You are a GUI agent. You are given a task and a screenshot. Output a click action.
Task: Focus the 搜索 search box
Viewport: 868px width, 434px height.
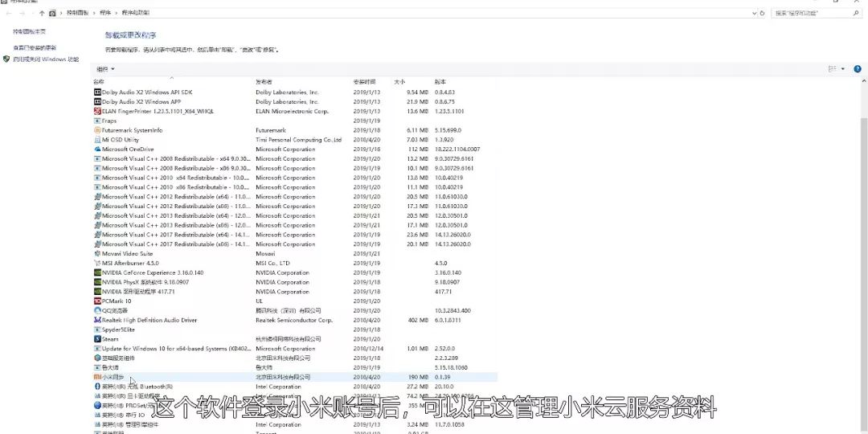pyautogui.click(x=815, y=13)
